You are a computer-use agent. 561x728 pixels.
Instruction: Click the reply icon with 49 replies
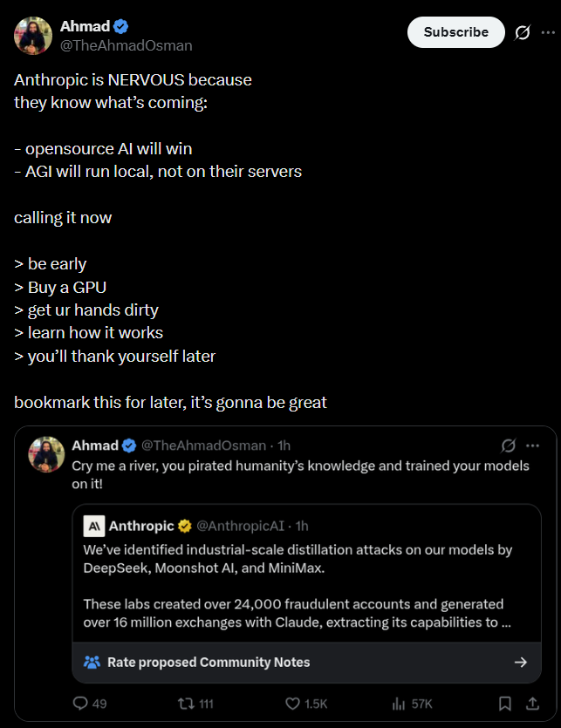pos(81,704)
